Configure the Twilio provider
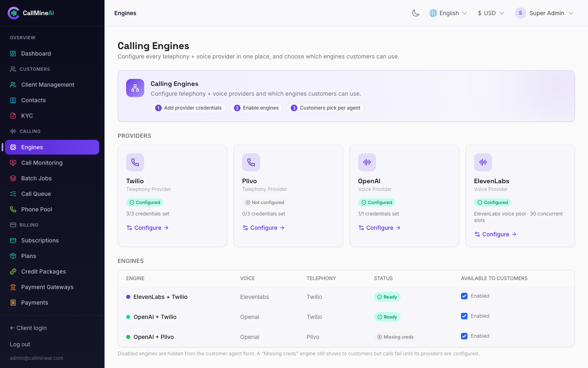The image size is (588, 368). 148,228
